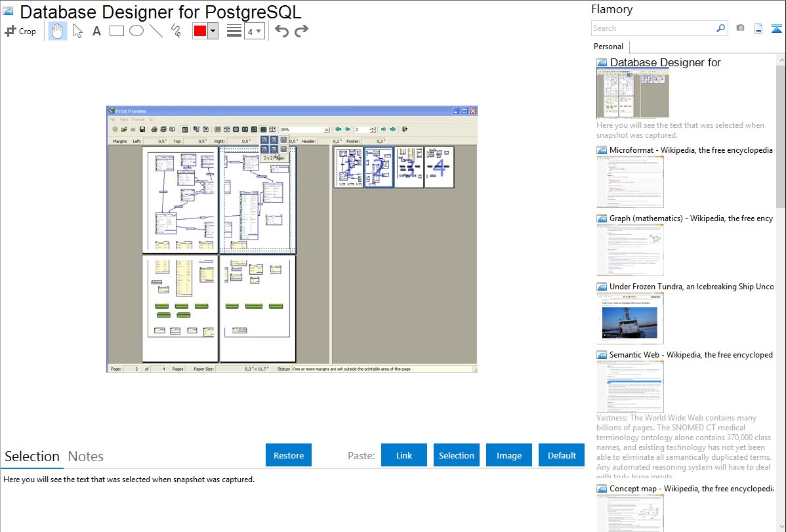Click the snapshot list scrollbar thumb
Viewport: 786px width, 532px height.
pyautogui.click(x=781, y=136)
